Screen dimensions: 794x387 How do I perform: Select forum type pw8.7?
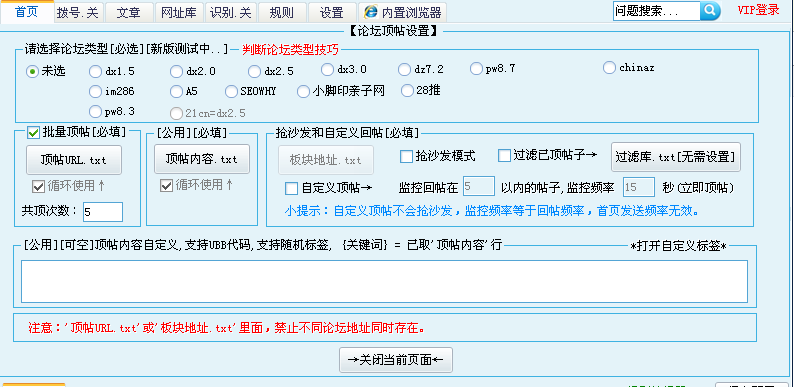[476, 68]
